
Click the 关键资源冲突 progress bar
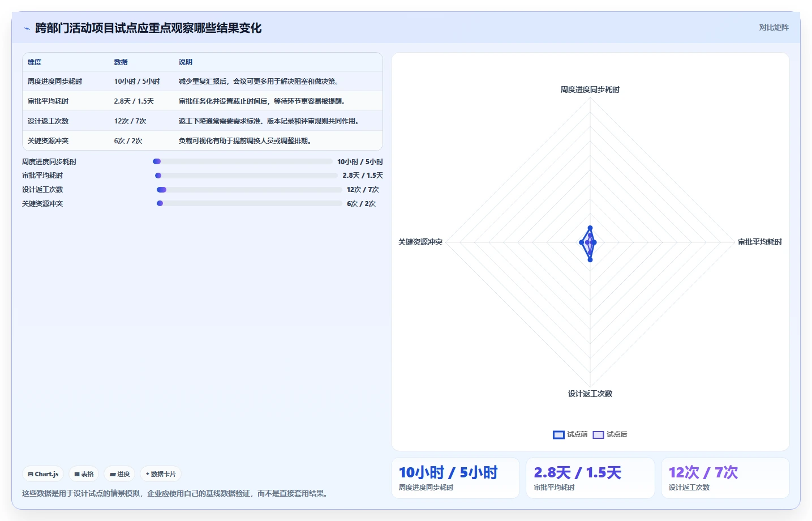tap(250, 203)
